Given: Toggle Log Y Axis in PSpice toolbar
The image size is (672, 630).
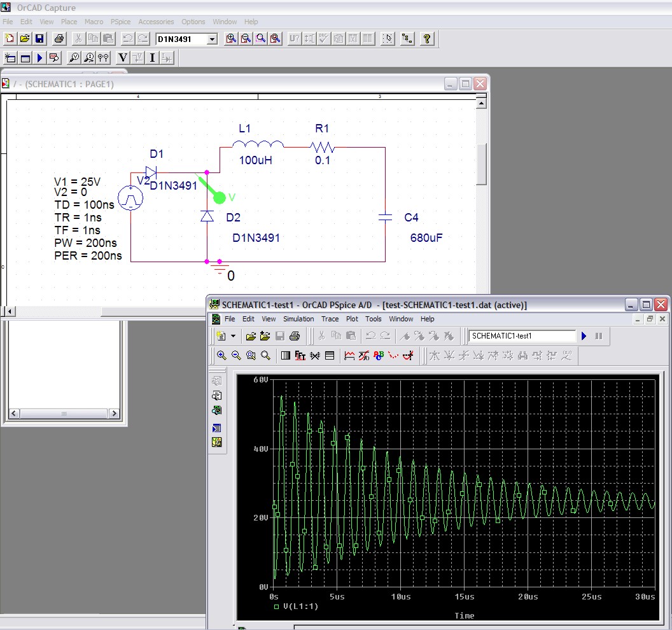Looking at the screenshot, I should [329, 355].
